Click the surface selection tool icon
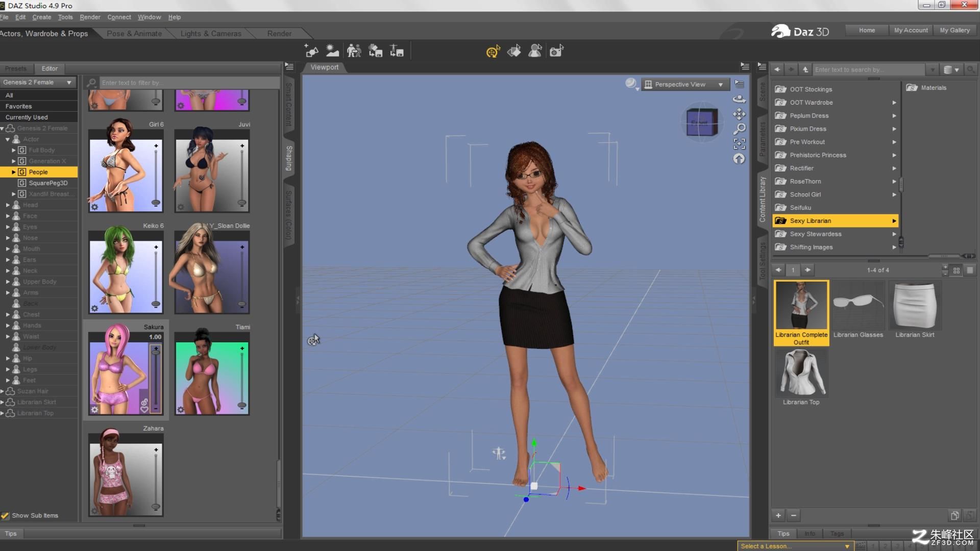Screen dimensions: 980x551 pos(514,51)
